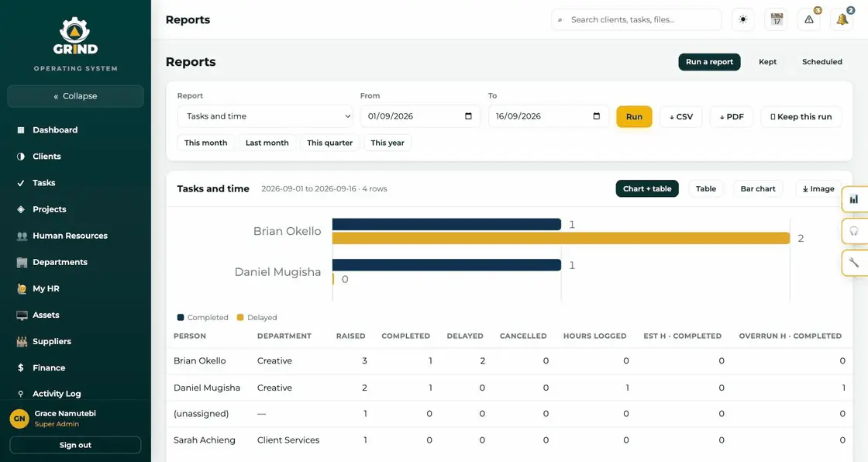Export report as CSV
The height and width of the screenshot is (462, 868).
pyautogui.click(x=681, y=117)
